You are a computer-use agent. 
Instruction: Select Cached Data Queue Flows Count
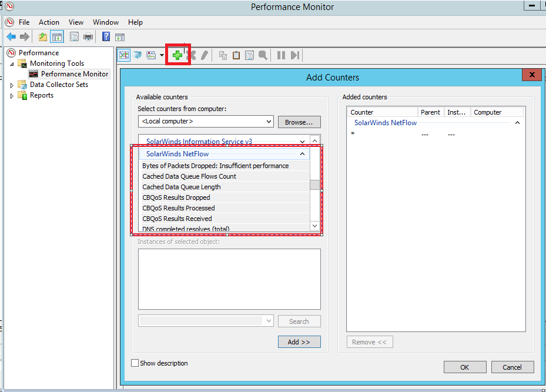225,176
